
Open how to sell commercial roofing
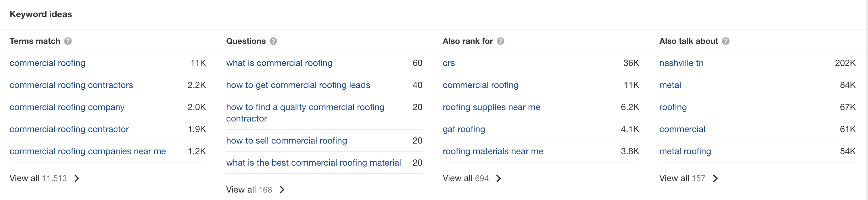tap(287, 140)
